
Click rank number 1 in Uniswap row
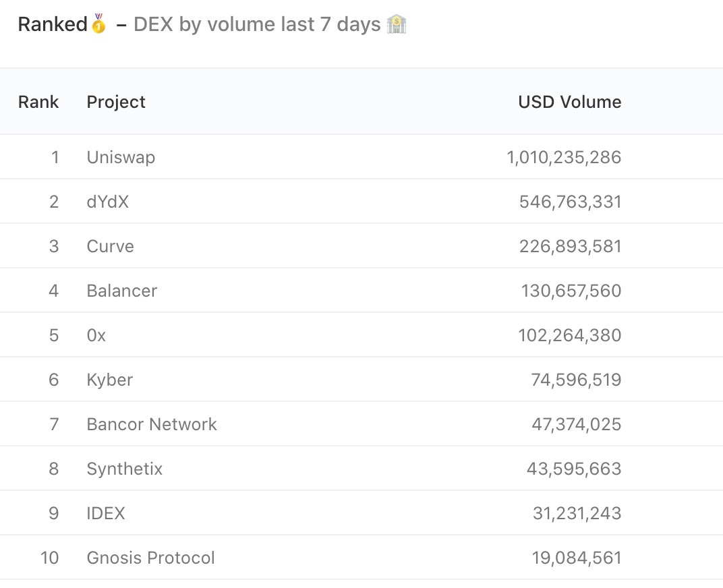tap(55, 157)
